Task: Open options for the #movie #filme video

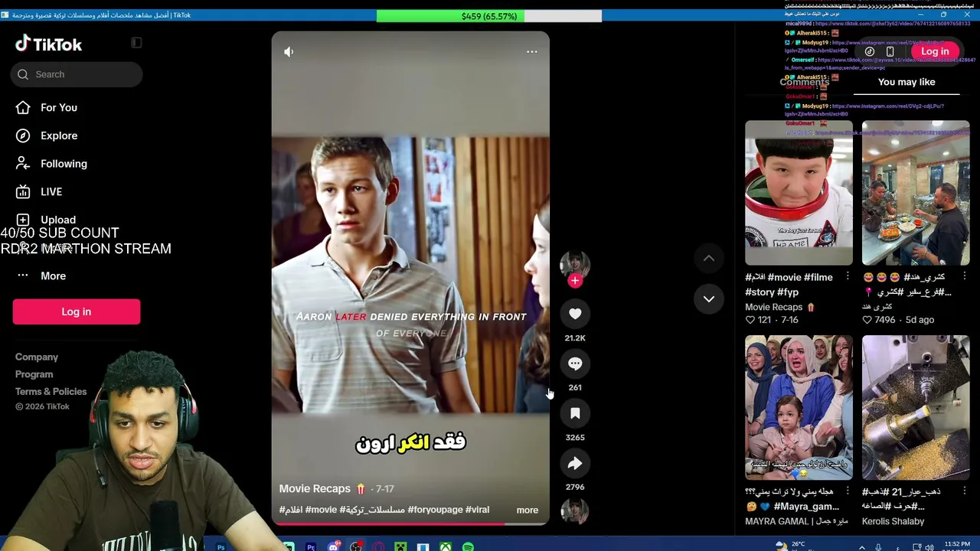Action: (x=848, y=276)
